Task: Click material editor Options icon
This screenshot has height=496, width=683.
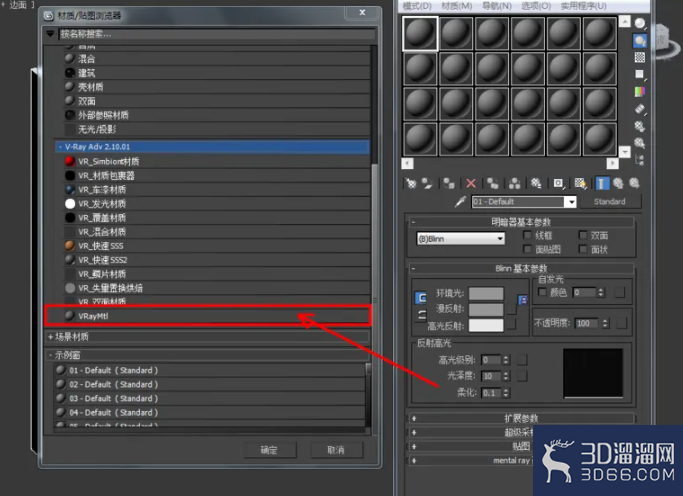Action: (639, 126)
